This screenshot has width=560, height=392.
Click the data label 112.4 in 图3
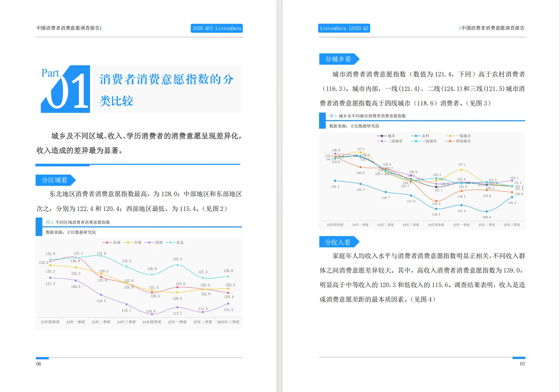(461, 211)
